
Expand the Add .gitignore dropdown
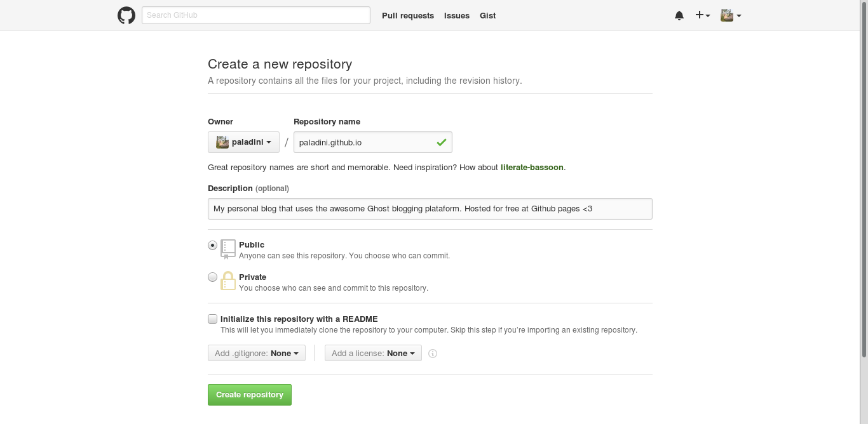tap(257, 353)
